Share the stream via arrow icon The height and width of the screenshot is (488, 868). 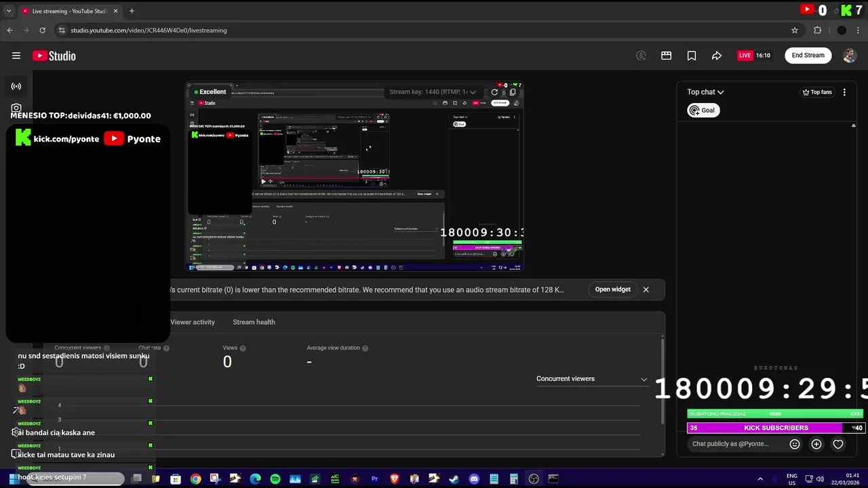717,56
